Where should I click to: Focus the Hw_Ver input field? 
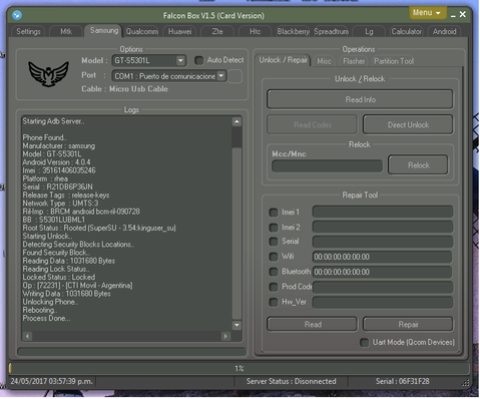tap(382, 302)
